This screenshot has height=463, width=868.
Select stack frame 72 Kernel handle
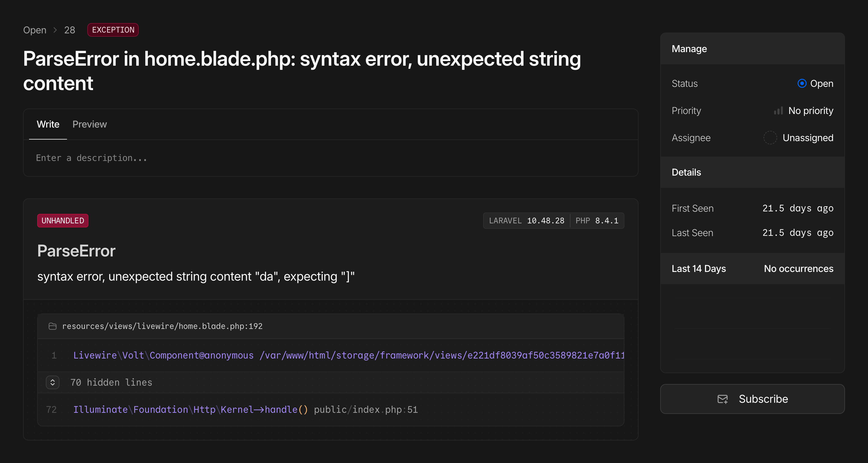point(245,409)
